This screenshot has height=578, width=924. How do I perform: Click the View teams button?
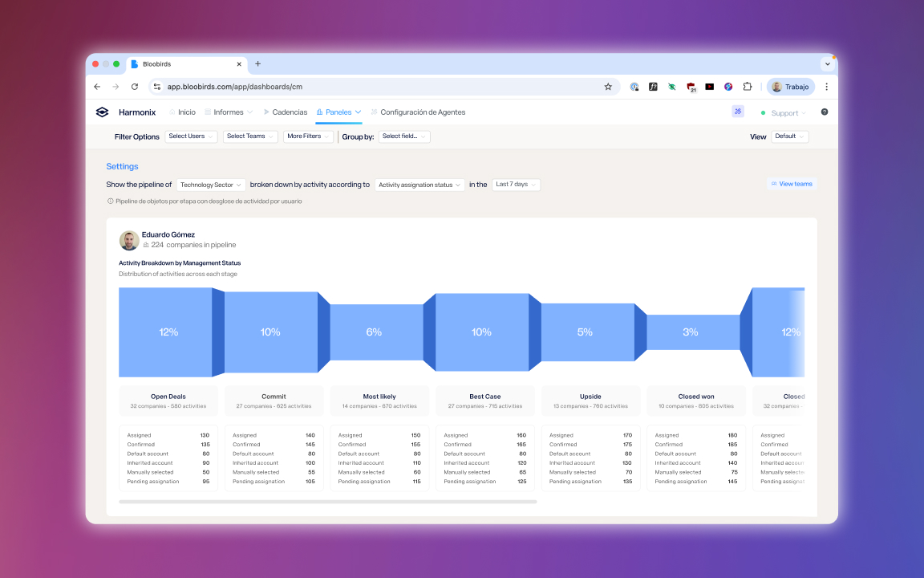792,184
